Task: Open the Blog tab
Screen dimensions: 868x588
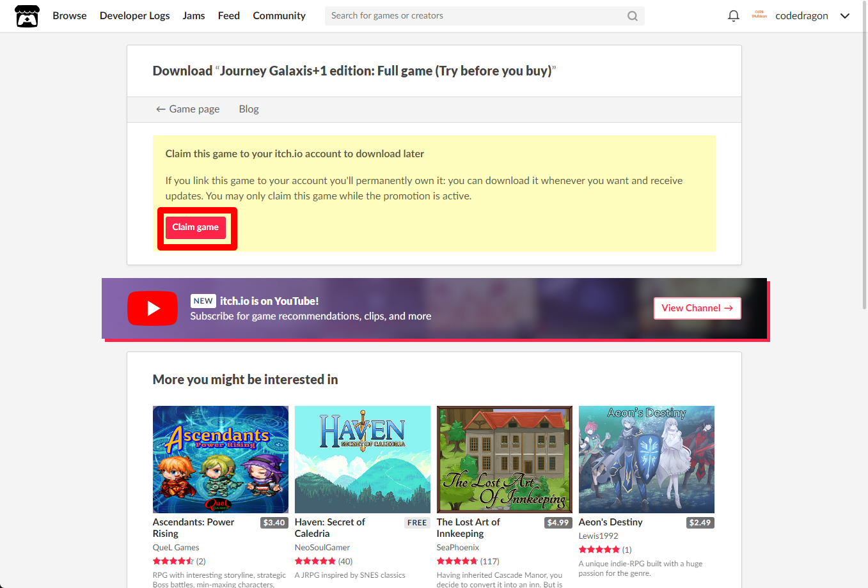Action: pyautogui.click(x=249, y=109)
